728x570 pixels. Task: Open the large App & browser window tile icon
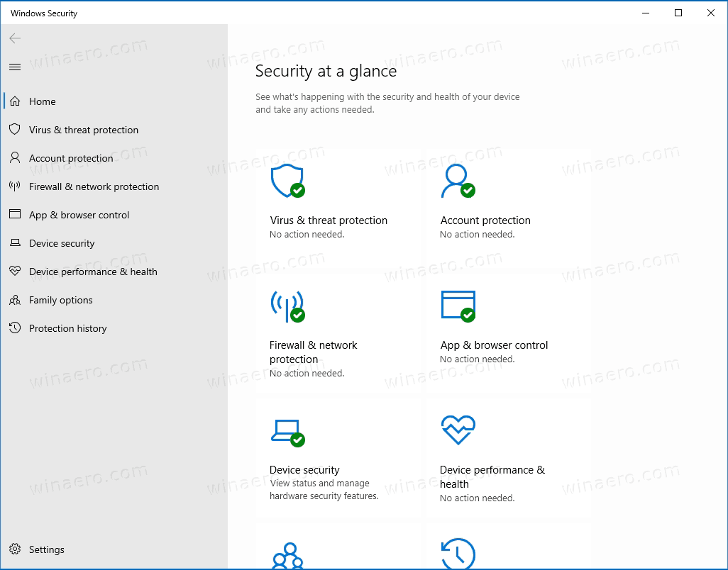click(x=458, y=306)
